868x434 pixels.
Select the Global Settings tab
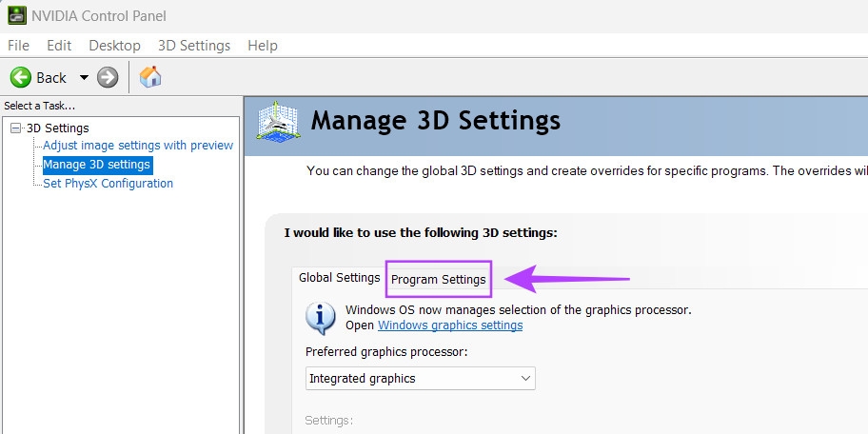click(340, 277)
